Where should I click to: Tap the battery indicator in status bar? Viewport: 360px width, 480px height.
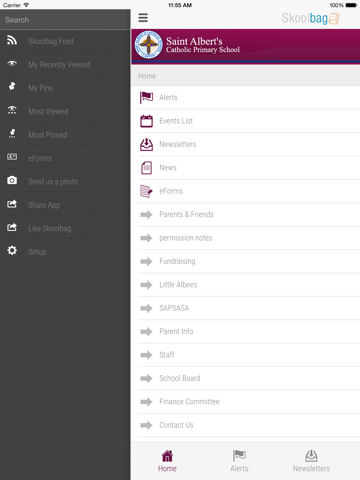[351, 5]
